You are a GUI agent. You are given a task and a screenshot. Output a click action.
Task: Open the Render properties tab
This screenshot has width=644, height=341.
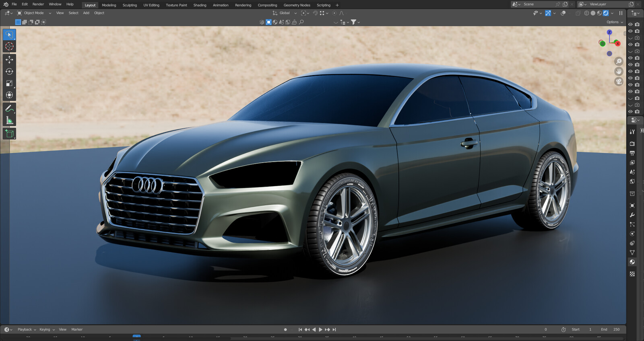pyautogui.click(x=632, y=144)
